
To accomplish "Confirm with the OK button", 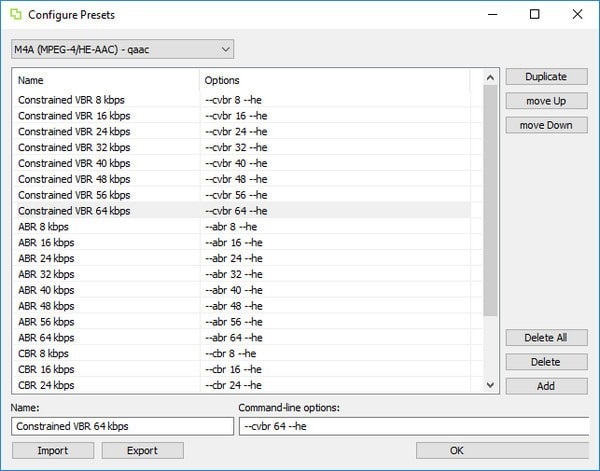I will click(x=456, y=451).
